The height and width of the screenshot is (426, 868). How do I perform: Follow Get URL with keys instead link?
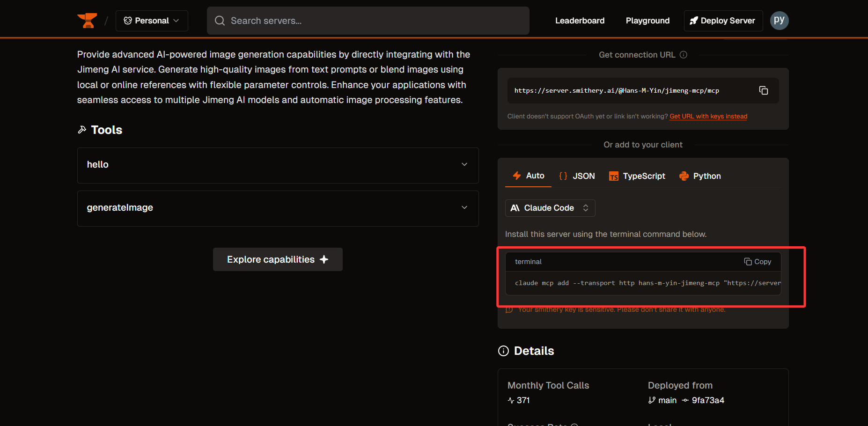pyautogui.click(x=708, y=116)
